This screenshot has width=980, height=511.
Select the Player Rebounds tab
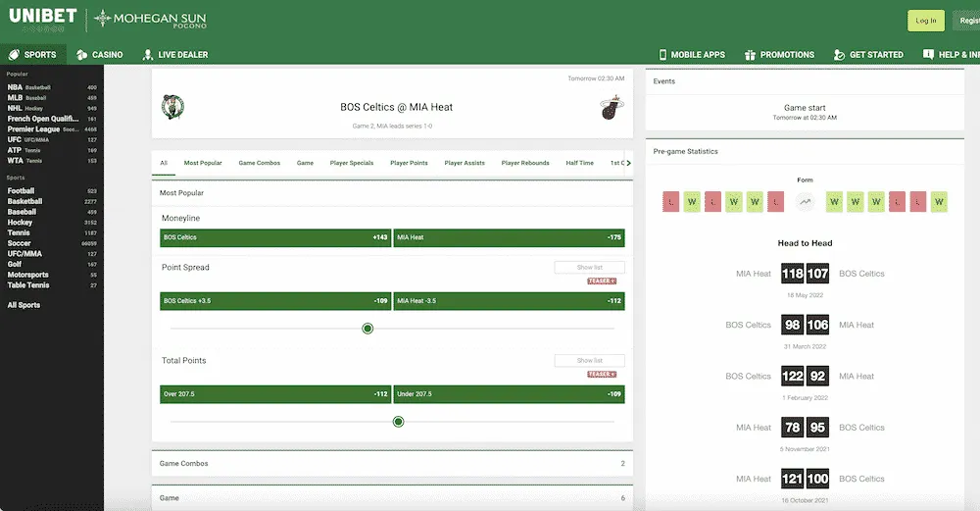coord(525,163)
